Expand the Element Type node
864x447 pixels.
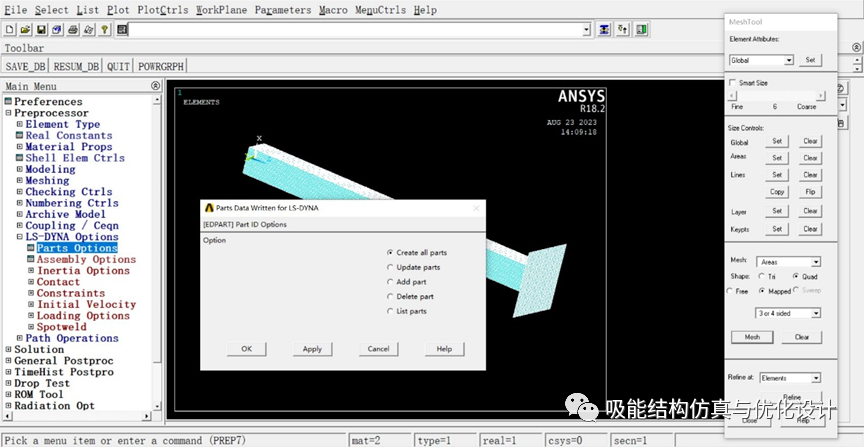(x=19, y=124)
